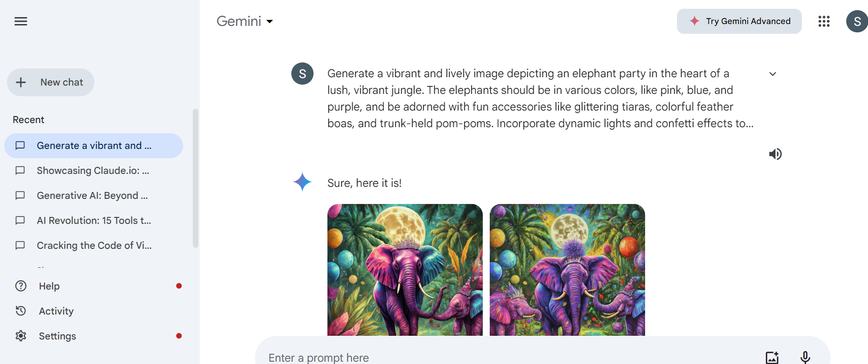
Task: Open the first generated elephant image
Action: pos(405,270)
